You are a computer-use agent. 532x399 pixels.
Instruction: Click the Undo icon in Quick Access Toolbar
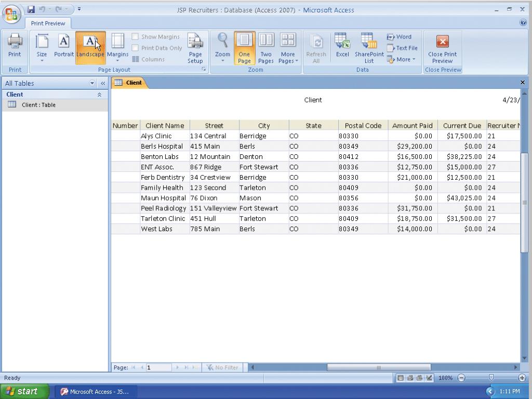(x=42, y=9)
